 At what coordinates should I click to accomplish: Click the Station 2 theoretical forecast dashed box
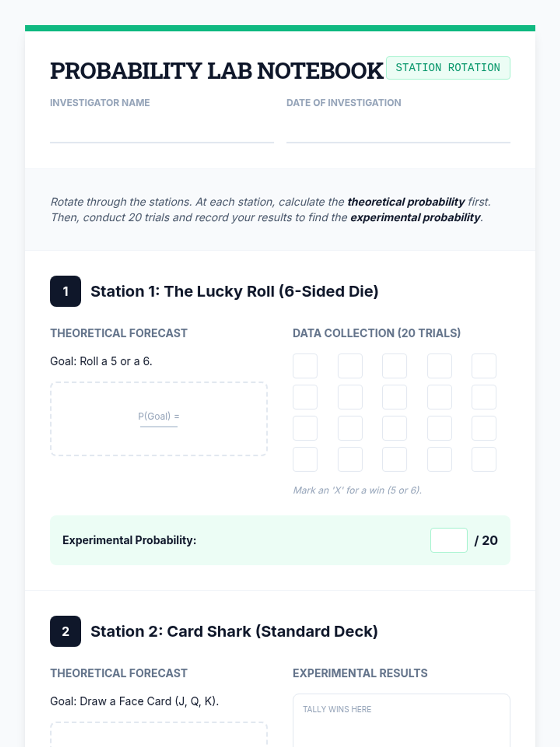tap(159, 734)
